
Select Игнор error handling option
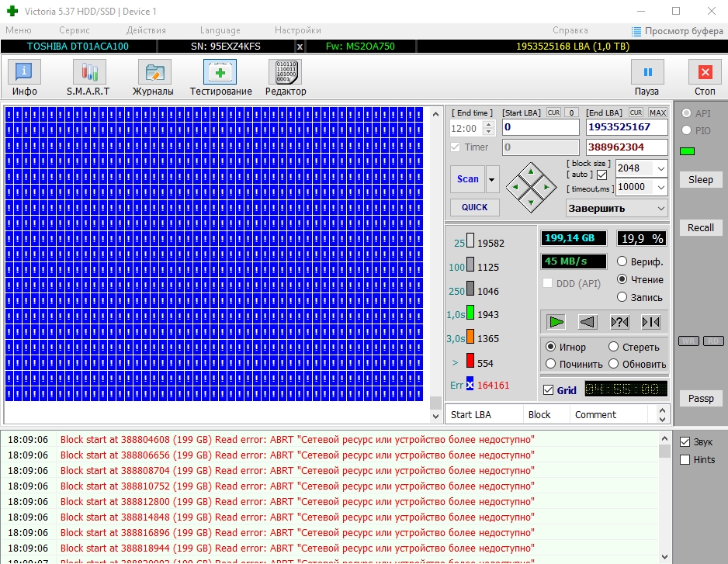(x=550, y=347)
